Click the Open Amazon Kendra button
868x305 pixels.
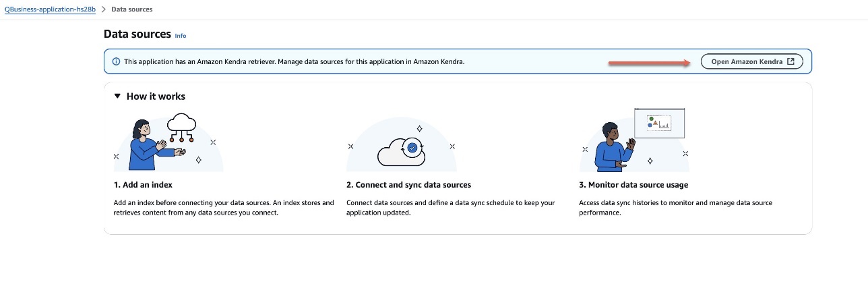(752, 61)
